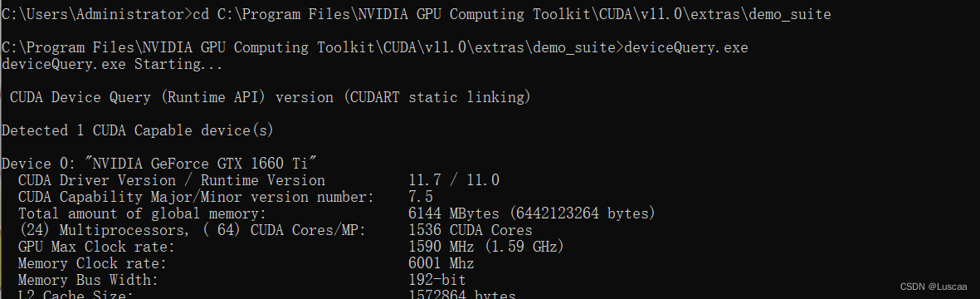Screen dimensions: 980x299
Task: Click the NVIDIA GeForce GTX 1660 Ti name
Action: [204, 164]
